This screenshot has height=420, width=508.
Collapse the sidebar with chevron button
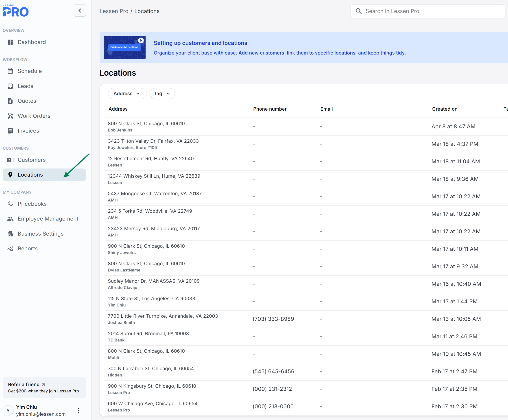point(80,11)
